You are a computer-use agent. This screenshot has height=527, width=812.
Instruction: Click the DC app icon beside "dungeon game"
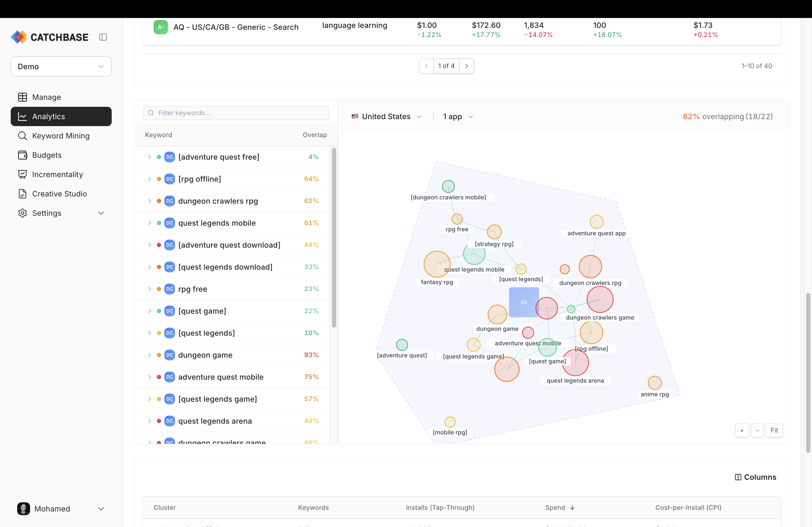tap(169, 355)
